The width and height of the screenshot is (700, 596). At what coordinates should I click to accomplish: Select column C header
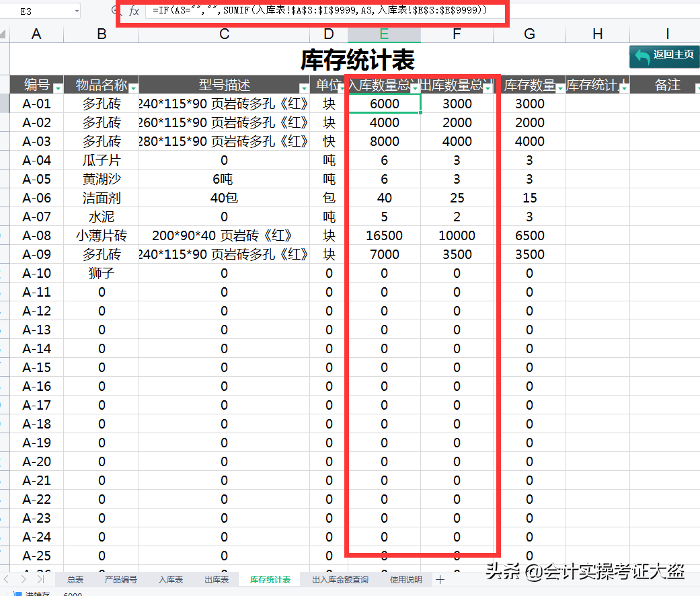224,34
